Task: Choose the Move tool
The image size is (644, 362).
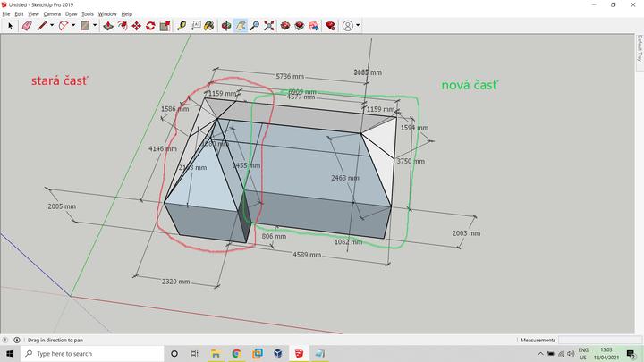Action: (136, 26)
